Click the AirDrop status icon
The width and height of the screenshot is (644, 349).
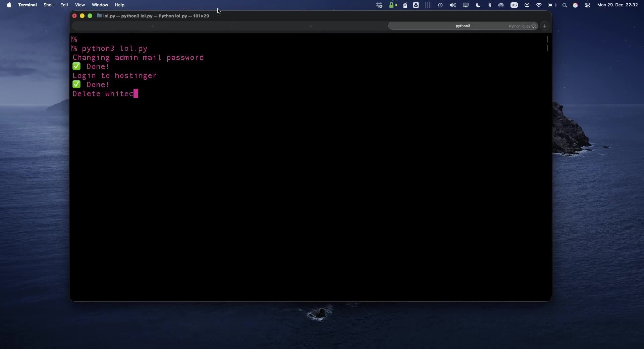(x=501, y=5)
